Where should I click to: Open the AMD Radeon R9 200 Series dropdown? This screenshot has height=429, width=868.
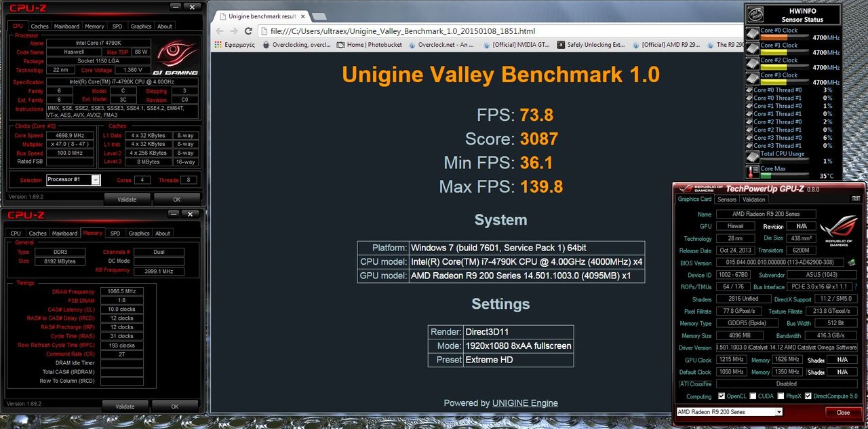coord(779,412)
